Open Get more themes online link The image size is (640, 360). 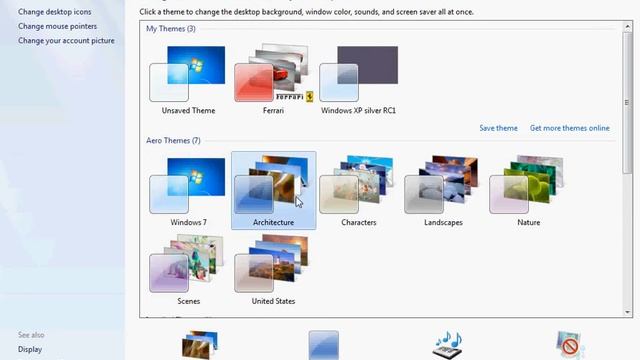(569, 128)
